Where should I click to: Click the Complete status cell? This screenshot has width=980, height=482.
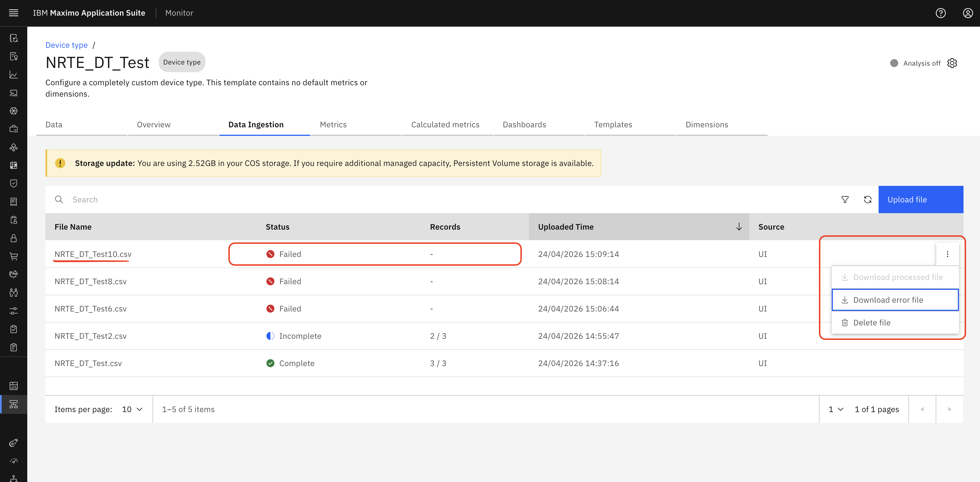pyautogui.click(x=290, y=363)
